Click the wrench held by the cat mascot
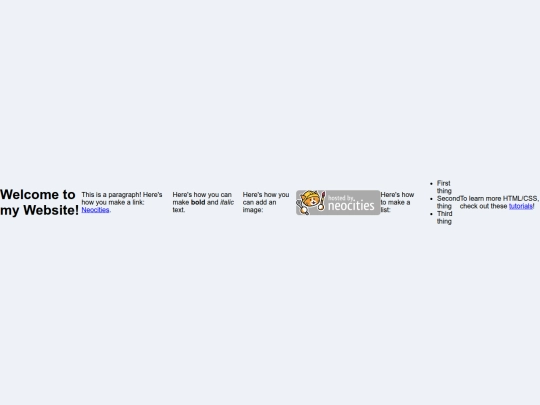The height and width of the screenshot is (405, 540). click(x=301, y=208)
